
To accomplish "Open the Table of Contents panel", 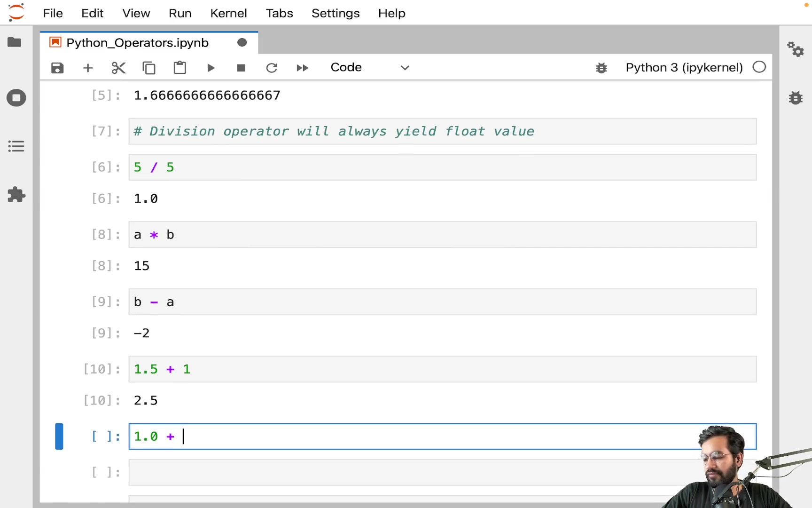I will click(x=16, y=146).
